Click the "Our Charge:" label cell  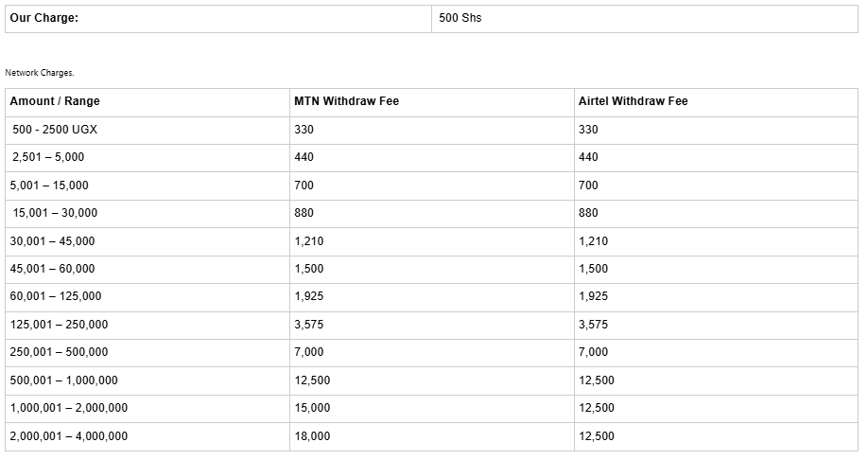(44, 18)
